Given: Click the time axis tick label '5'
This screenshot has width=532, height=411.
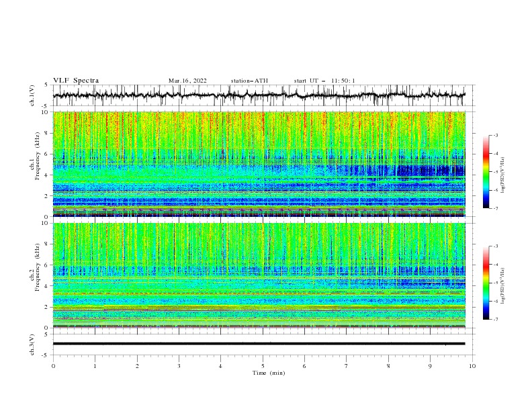Looking at the screenshot, I should click(x=263, y=366).
